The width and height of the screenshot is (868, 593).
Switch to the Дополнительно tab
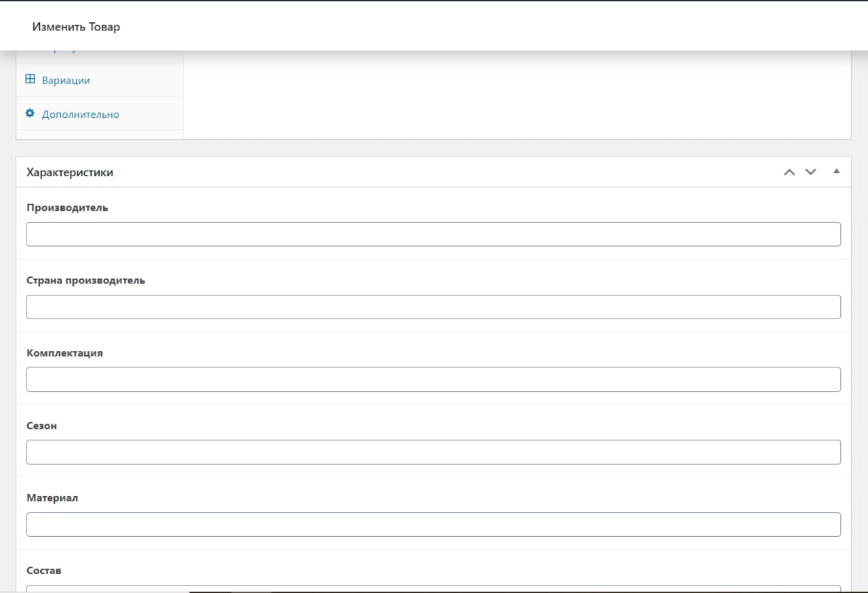(x=80, y=115)
